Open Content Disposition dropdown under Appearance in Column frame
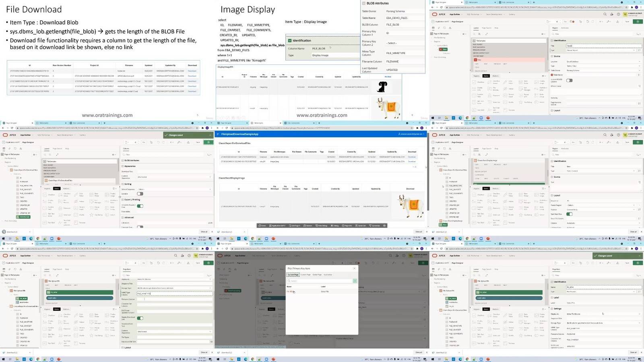Image resolution: width=644 pixels, height=362 pixels. click(x=174, y=177)
